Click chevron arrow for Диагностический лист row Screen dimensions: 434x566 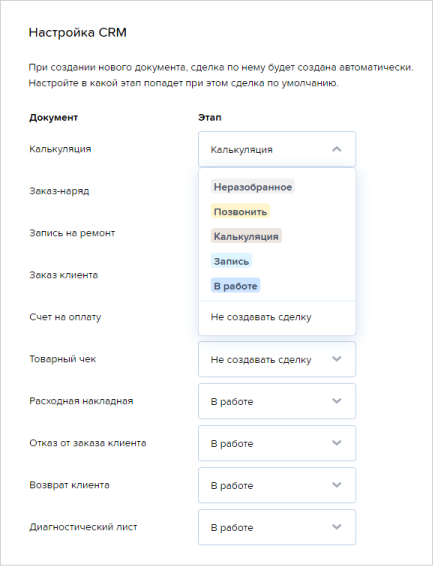click(337, 527)
